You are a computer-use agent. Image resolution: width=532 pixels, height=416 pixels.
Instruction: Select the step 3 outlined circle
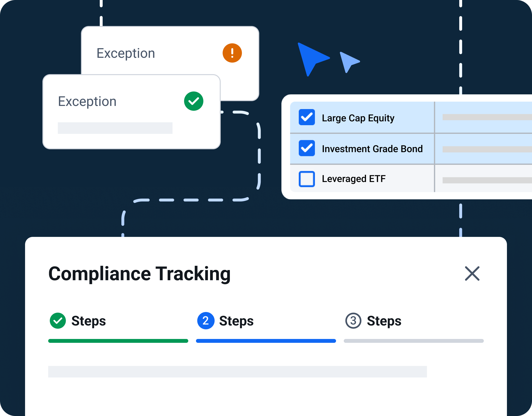(x=353, y=321)
